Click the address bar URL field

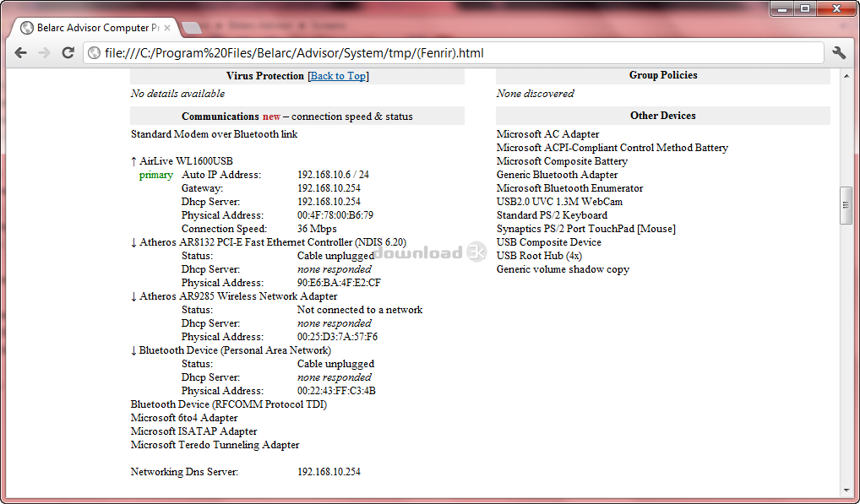(x=454, y=53)
